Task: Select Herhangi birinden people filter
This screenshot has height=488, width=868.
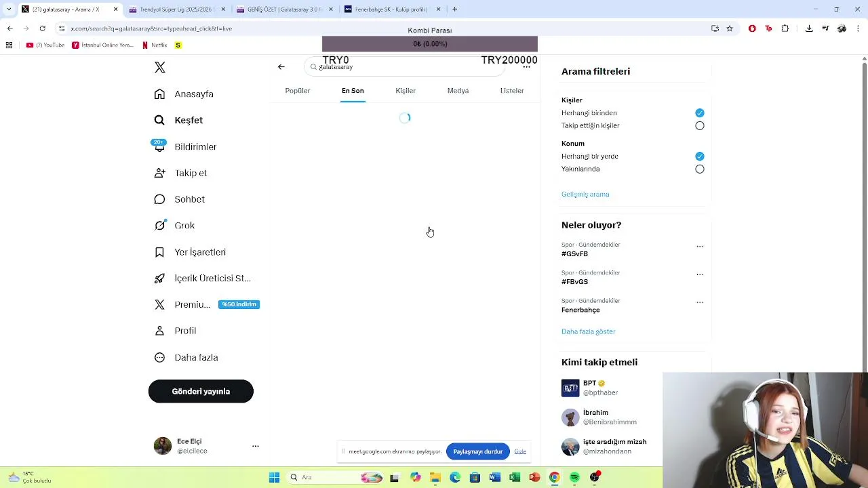Action: [x=700, y=113]
